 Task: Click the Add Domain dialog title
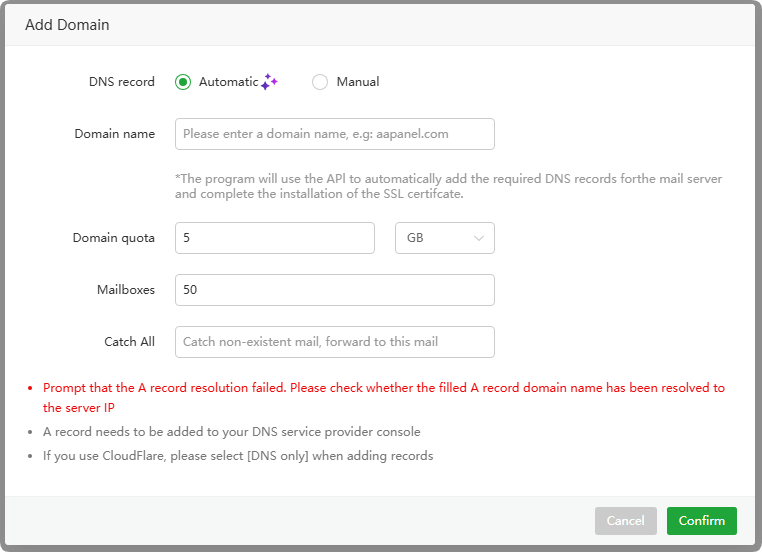[x=67, y=24]
